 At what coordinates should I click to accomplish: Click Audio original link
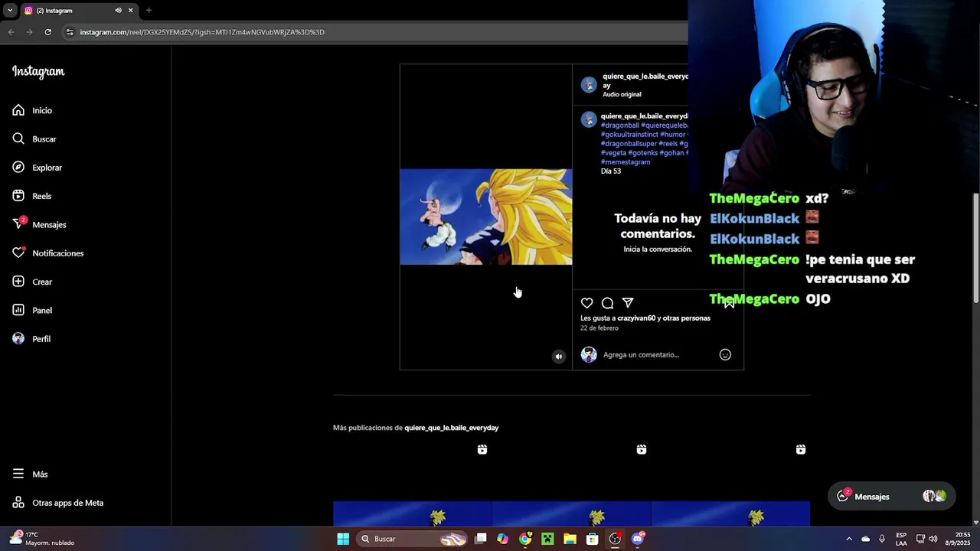pos(622,94)
